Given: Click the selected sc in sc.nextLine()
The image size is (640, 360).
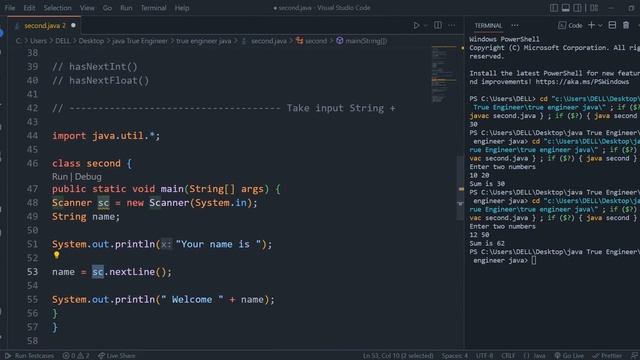Looking at the screenshot, I should 98,272.
